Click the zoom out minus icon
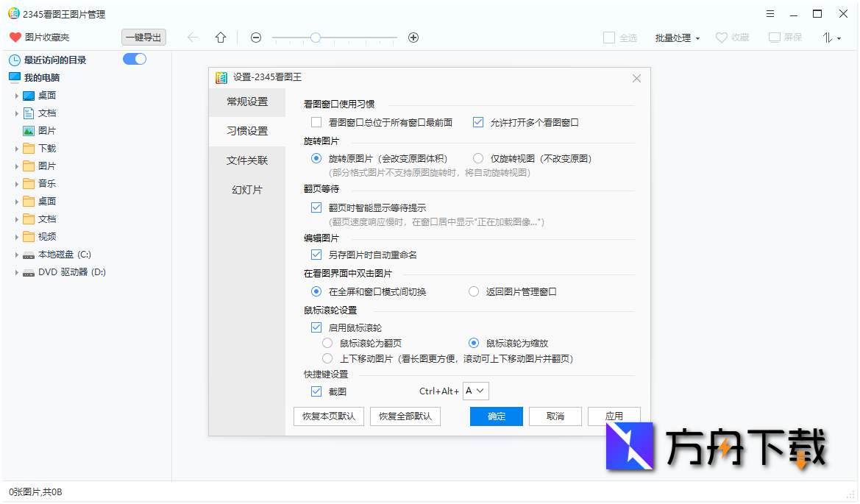This screenshot has height=504, width=860. [x=255, y=37]
